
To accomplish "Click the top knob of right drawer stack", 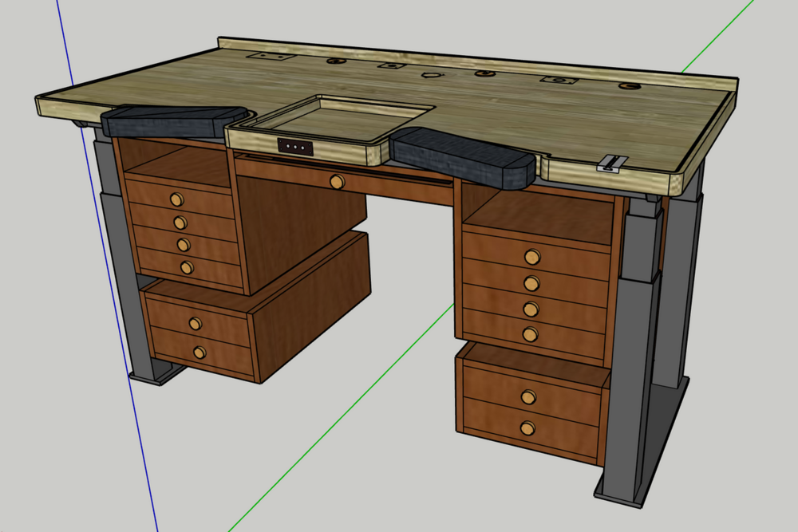I will tap(531, 256).
